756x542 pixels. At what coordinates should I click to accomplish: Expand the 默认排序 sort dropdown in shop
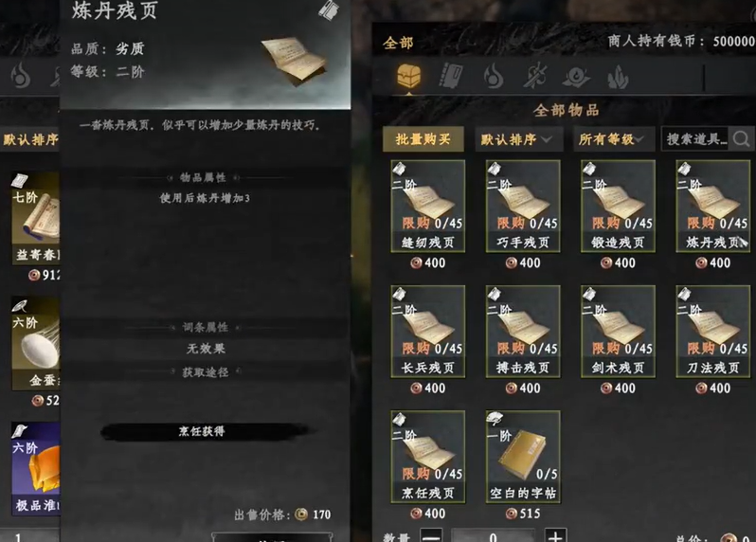[x=518, y=139]
